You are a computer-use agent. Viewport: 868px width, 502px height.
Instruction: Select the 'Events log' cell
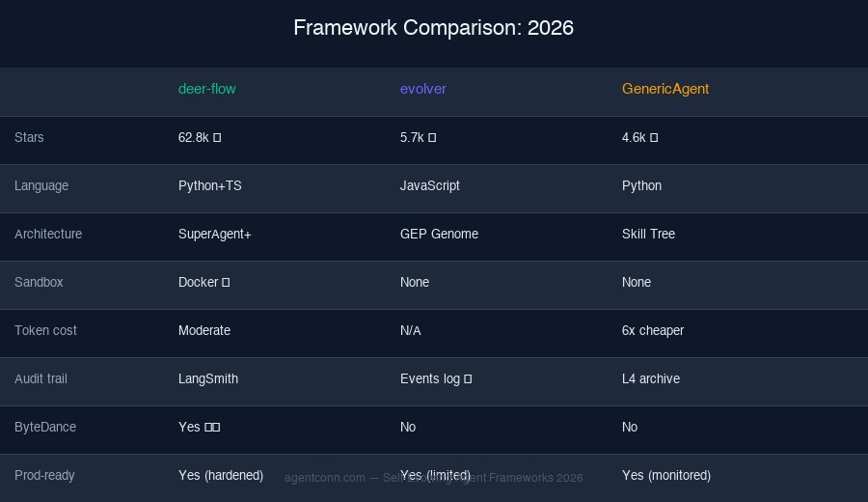tap(436, 378)
